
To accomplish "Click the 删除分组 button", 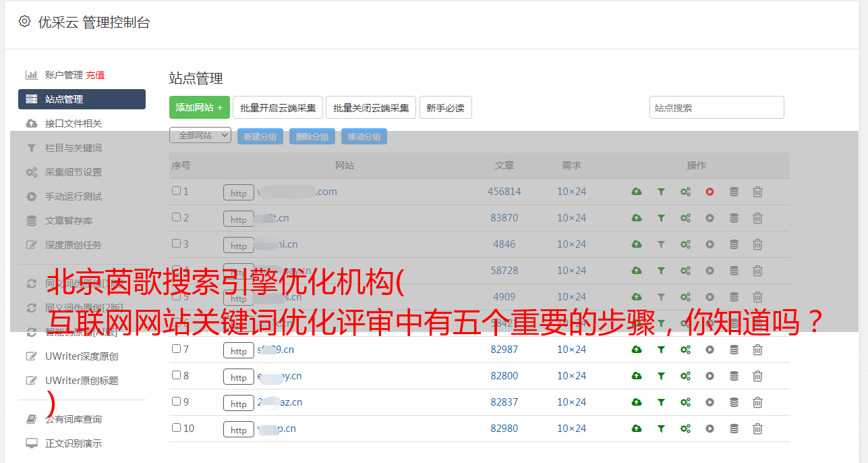I will coord(312,136).
